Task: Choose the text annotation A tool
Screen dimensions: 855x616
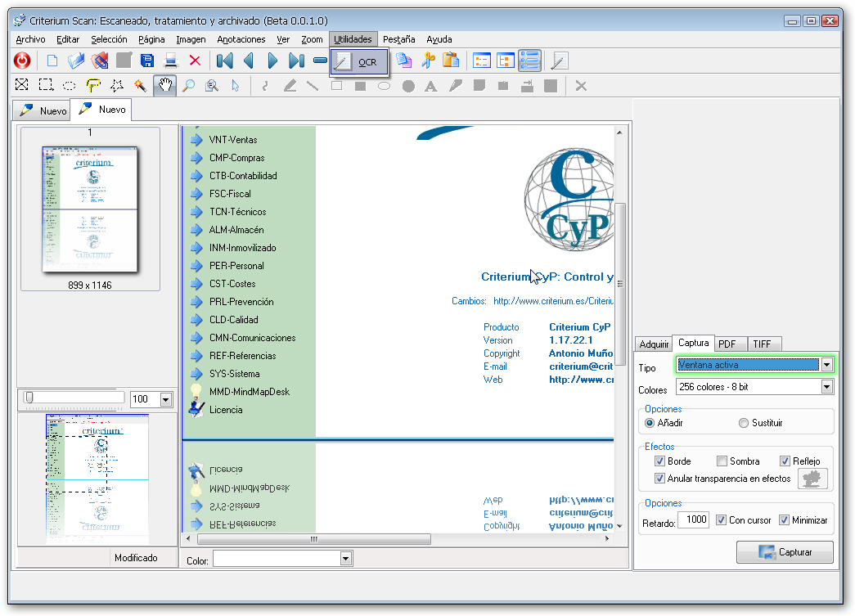Action: click(430, 86)
